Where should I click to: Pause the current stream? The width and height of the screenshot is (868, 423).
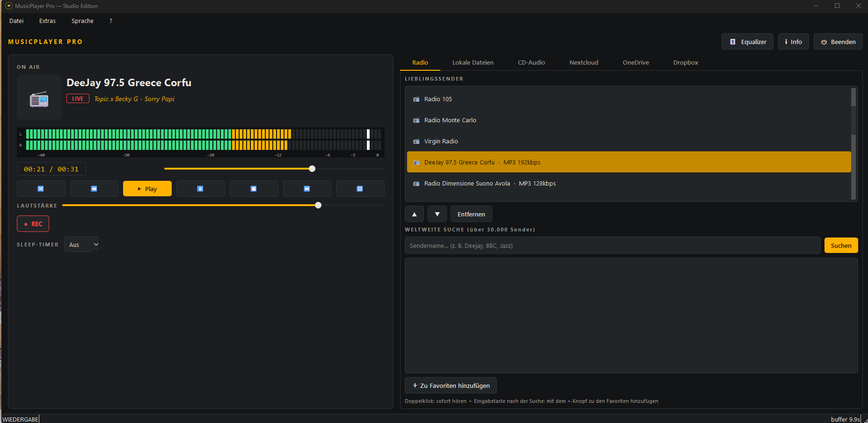click(x=200, y=189)
